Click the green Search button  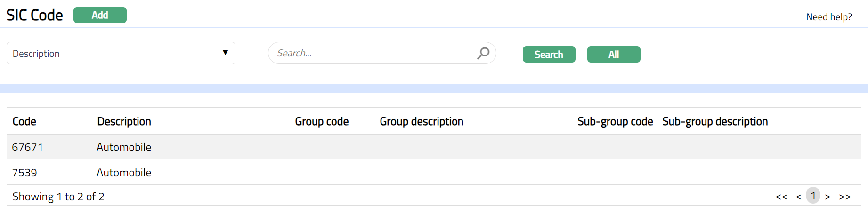pos(549,55)
